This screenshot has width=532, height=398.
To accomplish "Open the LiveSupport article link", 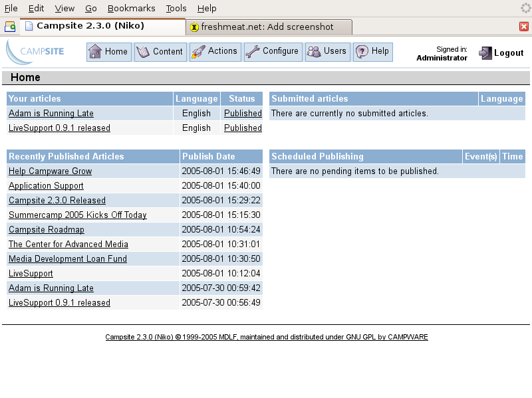I will [31, 273].
